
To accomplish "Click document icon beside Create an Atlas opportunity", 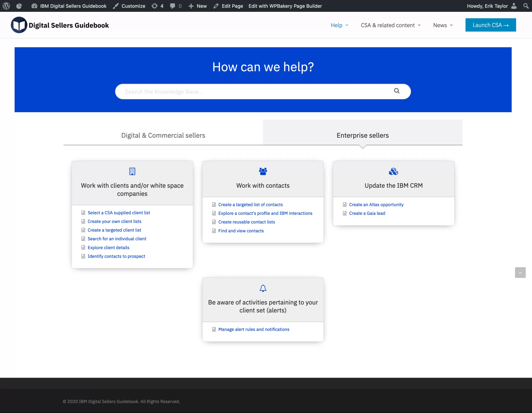I will point(344,205).
